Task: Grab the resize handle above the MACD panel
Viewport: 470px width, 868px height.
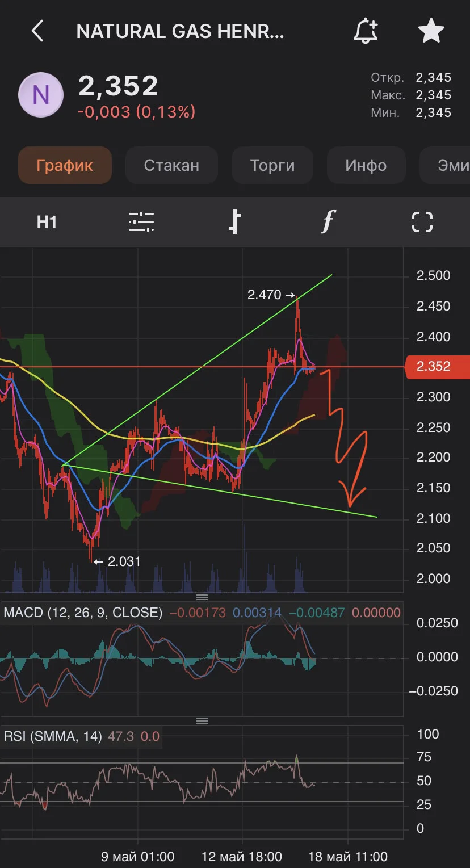Action: click(202, 597)
